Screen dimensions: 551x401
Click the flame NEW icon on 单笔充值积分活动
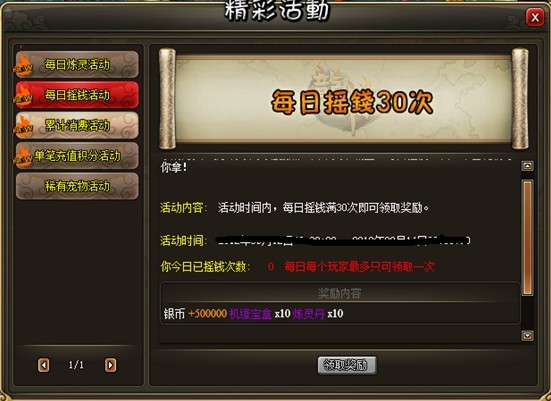[x=23, y=157]
